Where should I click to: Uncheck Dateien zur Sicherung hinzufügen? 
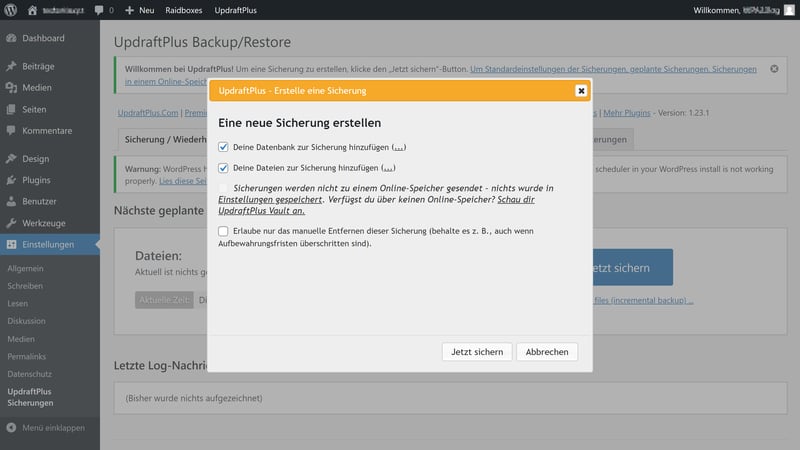(223, 168)
